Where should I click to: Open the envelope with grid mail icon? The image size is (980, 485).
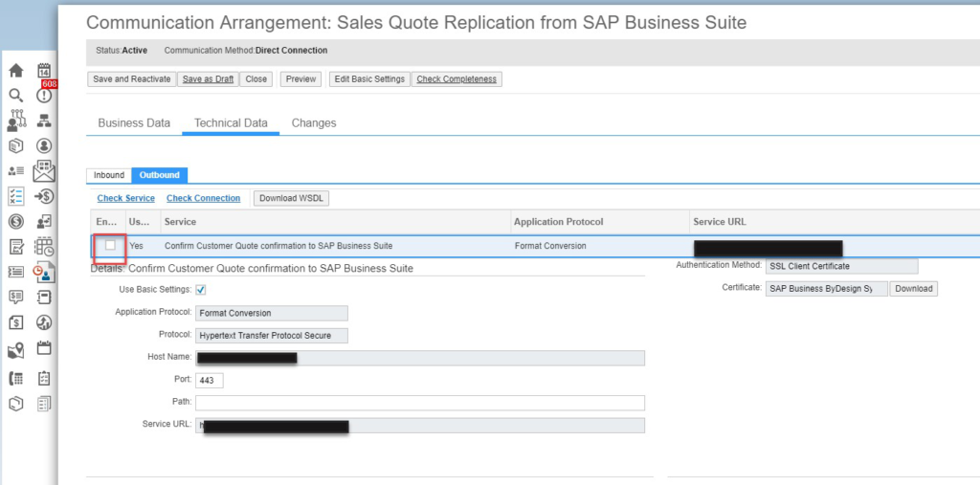tap(44, 170)
